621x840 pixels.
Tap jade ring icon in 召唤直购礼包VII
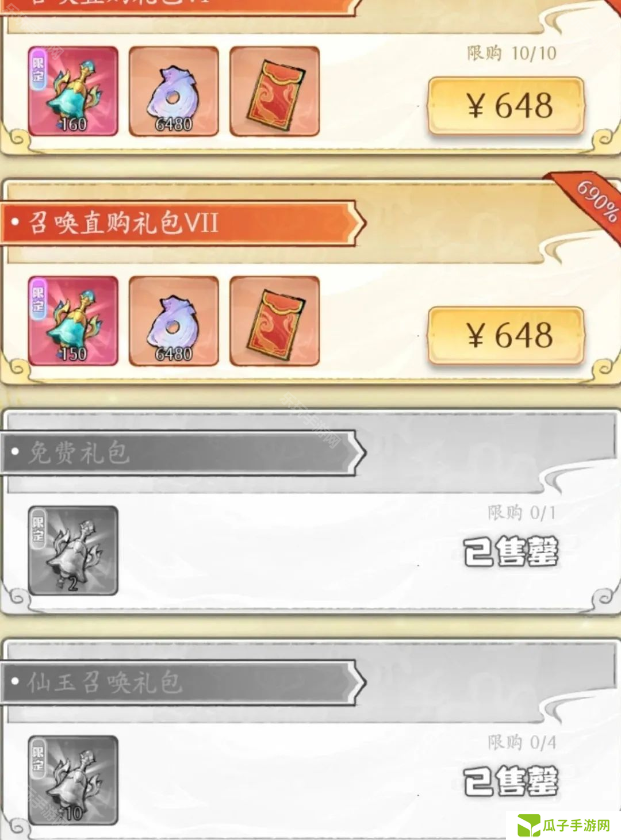[x=174, y=321]
